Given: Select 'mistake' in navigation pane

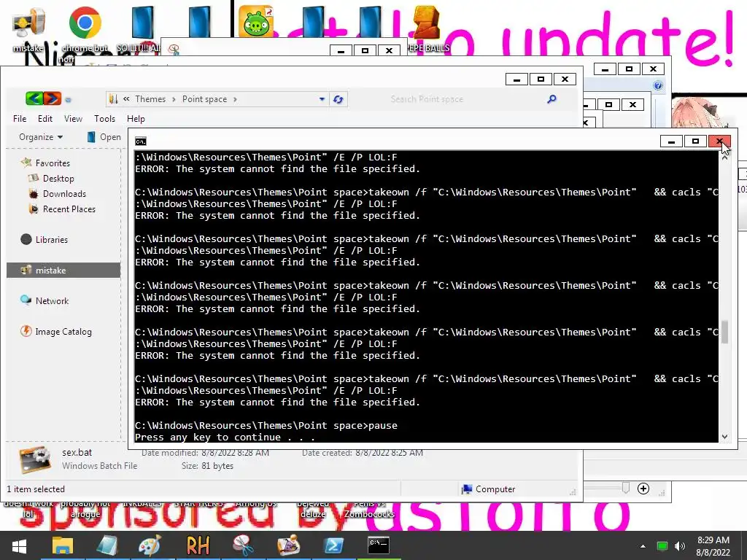Looking at the screenshot, I should (63, 270).
